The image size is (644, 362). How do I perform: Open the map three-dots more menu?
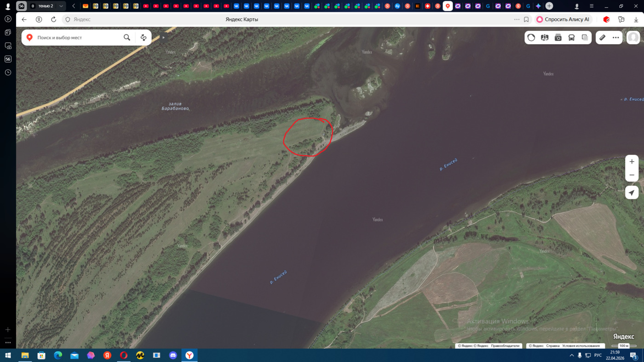pos(615,38)
